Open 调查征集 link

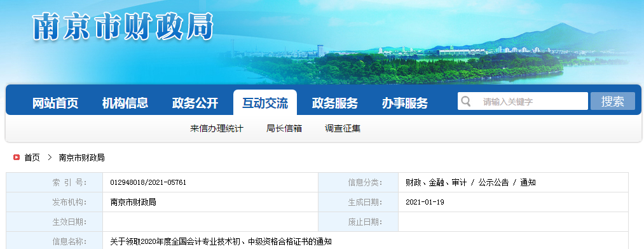point(343,129)
